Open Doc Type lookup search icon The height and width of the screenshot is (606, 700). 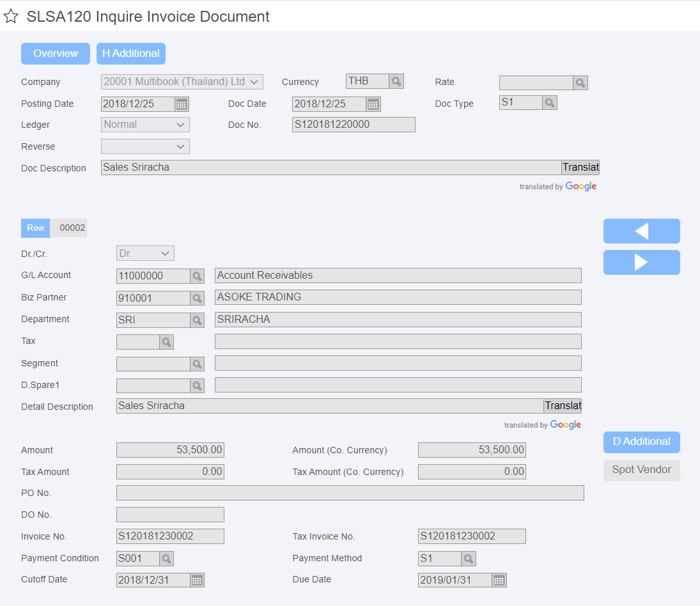pos(550,103)
